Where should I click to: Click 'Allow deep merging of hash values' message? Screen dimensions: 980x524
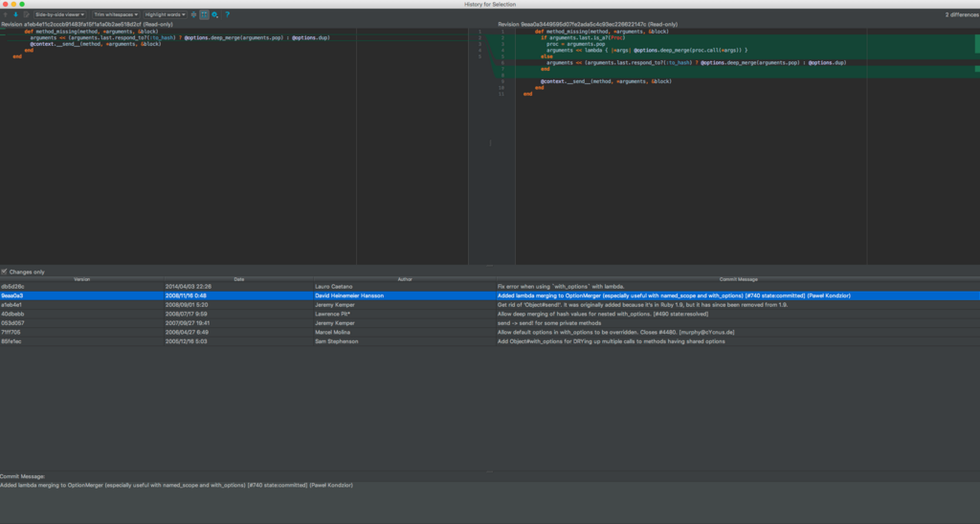pos(603,315)
